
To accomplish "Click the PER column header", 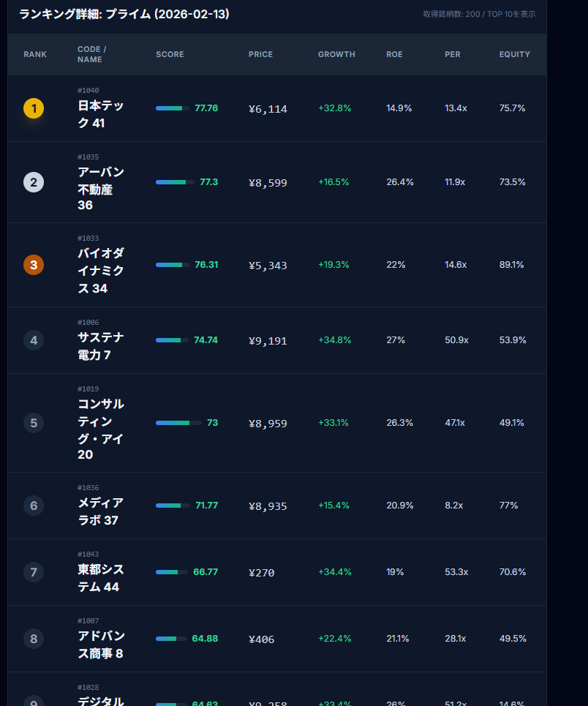I will click(x=453, y=55).
